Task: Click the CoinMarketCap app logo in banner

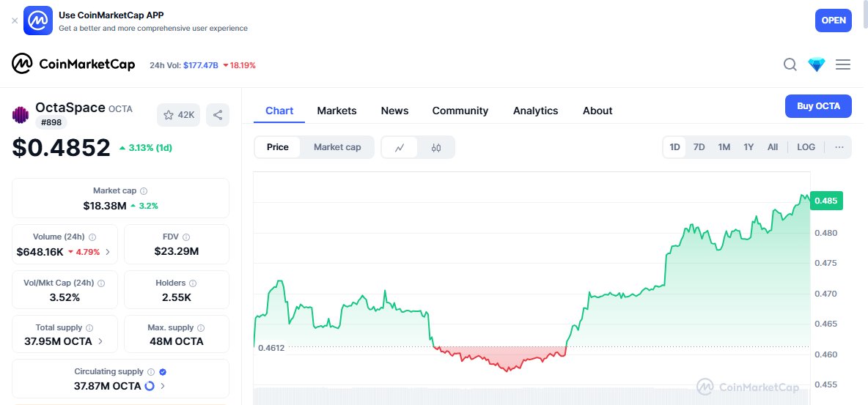Action: click(x=37, y=21)
